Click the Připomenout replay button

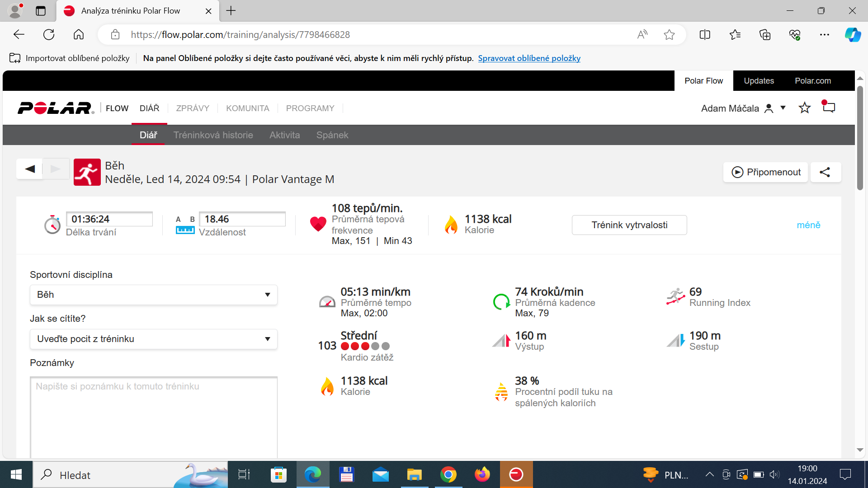coord(765,172)
